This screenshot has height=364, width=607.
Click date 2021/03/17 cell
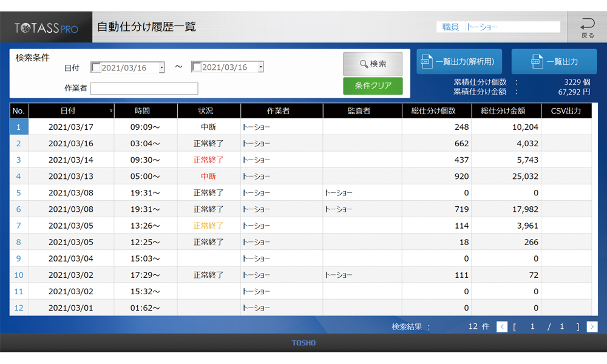[x=71, y=127]
